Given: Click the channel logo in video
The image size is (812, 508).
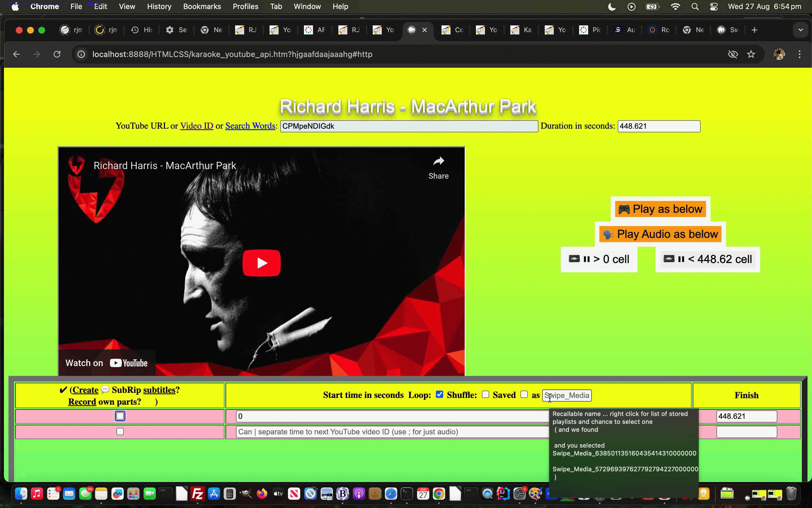Looking at the screenshot, I should tap(76, 165).
